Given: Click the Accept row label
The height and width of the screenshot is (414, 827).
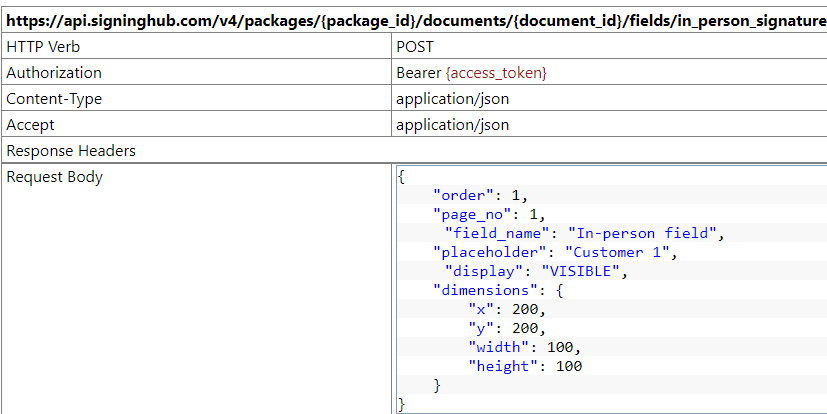Looking at the screenshot, I should [x=30, y=125].
